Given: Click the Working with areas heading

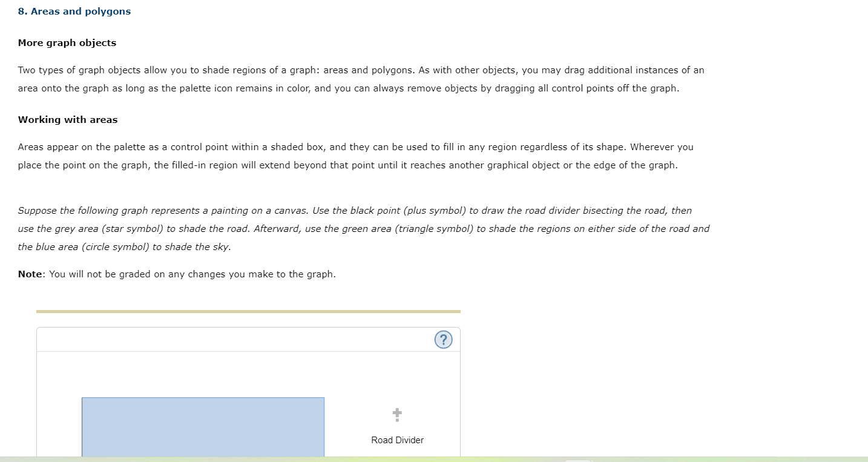Looking at the screenshot, I should pos(68,119).
